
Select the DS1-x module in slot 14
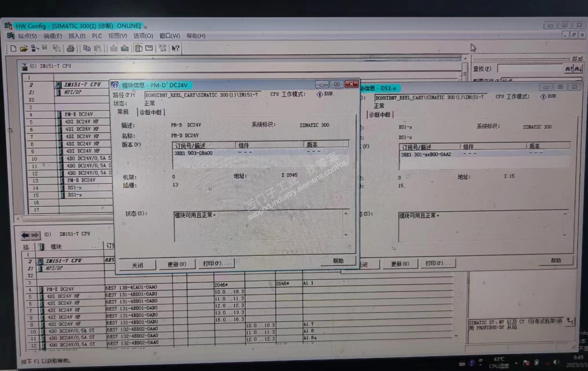click(x=75, y=188)
